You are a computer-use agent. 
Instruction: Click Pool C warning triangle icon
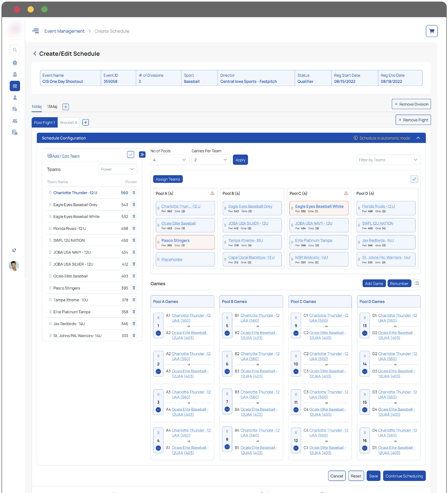click(x=346, y=193)
